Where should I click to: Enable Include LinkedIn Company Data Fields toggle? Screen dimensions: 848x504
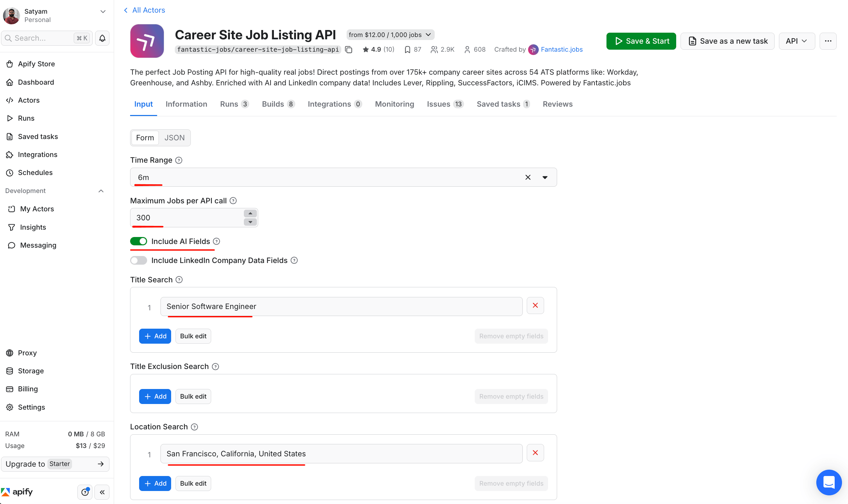coord(139,260)
